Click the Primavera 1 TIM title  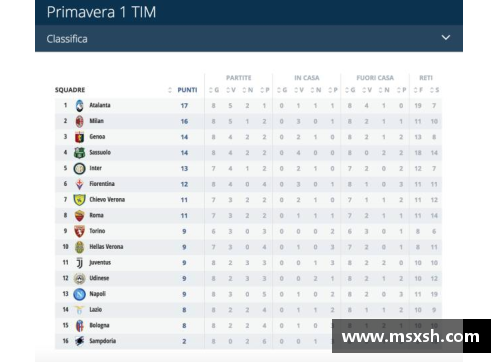101,12
